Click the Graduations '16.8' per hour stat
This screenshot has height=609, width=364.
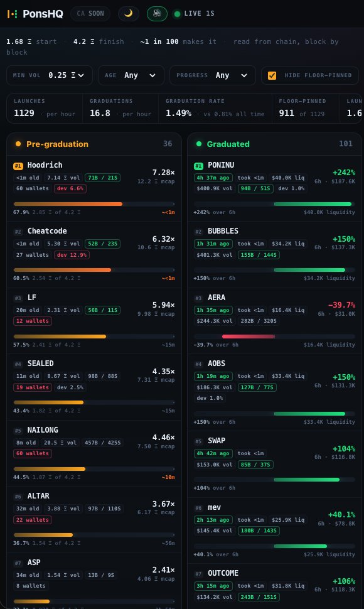(x=120, y=109)
